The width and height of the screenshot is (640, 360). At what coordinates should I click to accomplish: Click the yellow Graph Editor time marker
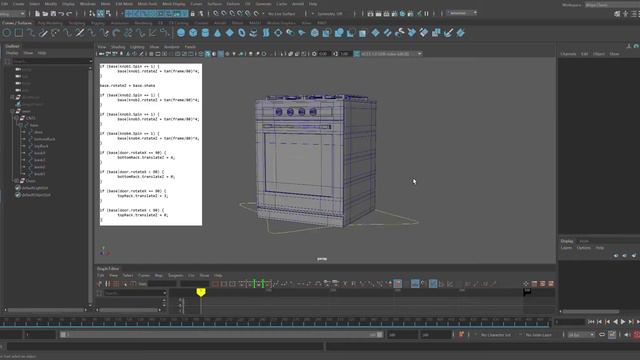click(x=201, y=292)
